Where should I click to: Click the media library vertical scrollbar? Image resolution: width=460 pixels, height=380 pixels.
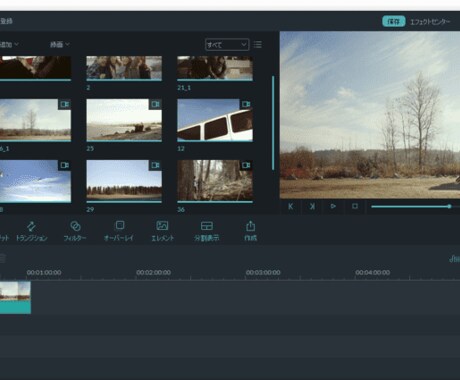(273, 123)
